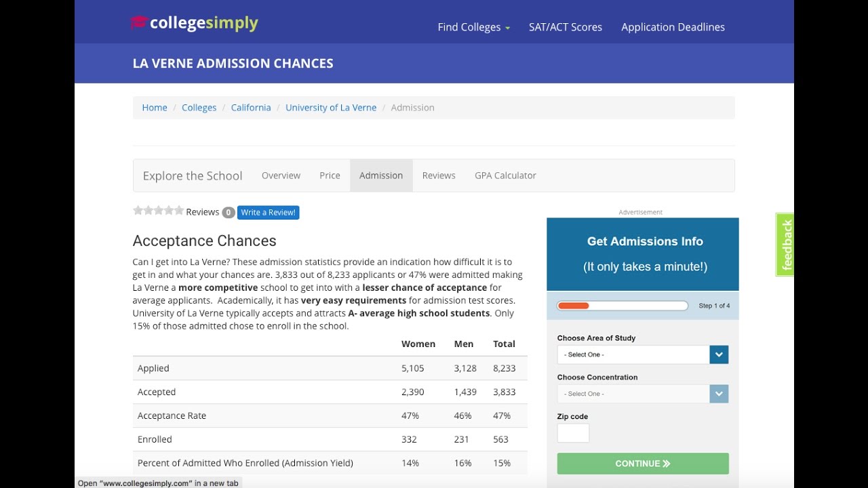Click the Admission breadcrumb text
Viewport: 868px width, 488px height.
tap(412, 108)
